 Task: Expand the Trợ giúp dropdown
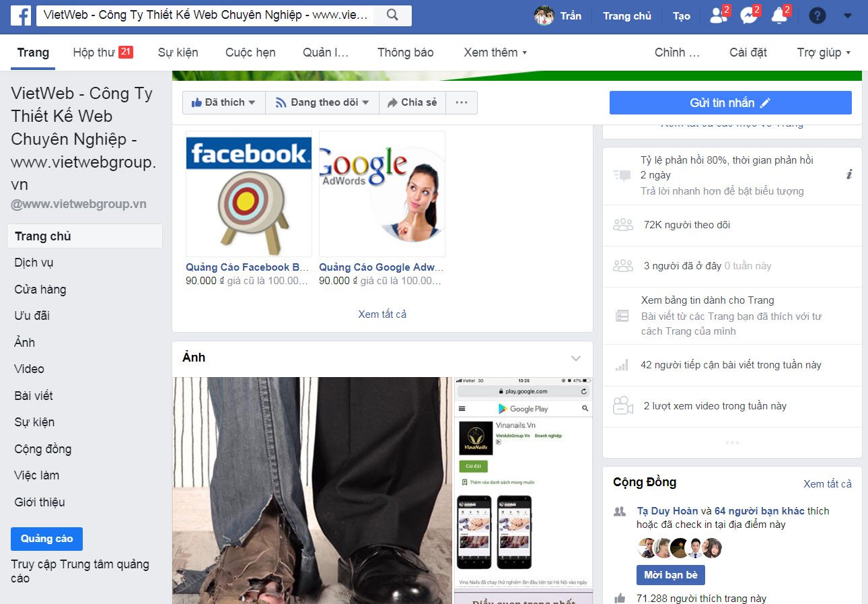(824, 53)
